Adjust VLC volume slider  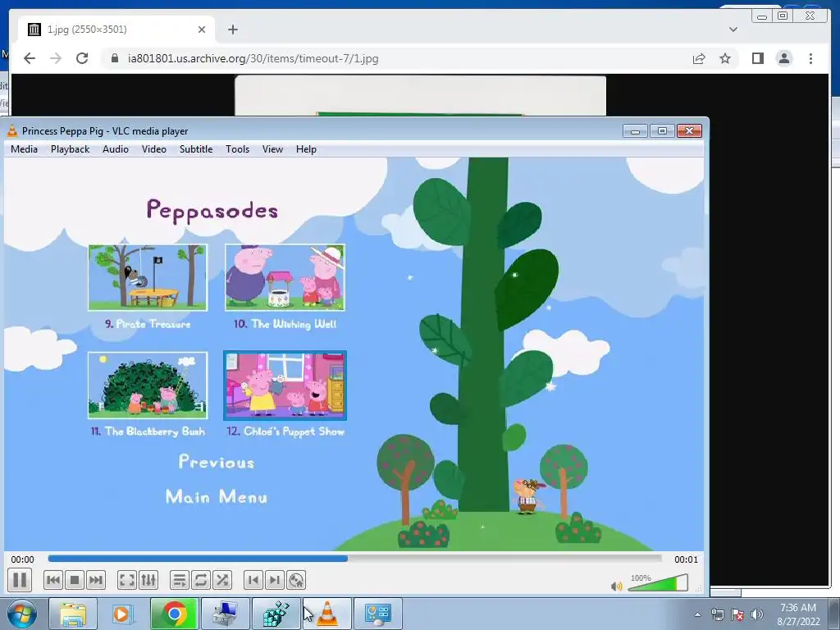coord(658,583)
